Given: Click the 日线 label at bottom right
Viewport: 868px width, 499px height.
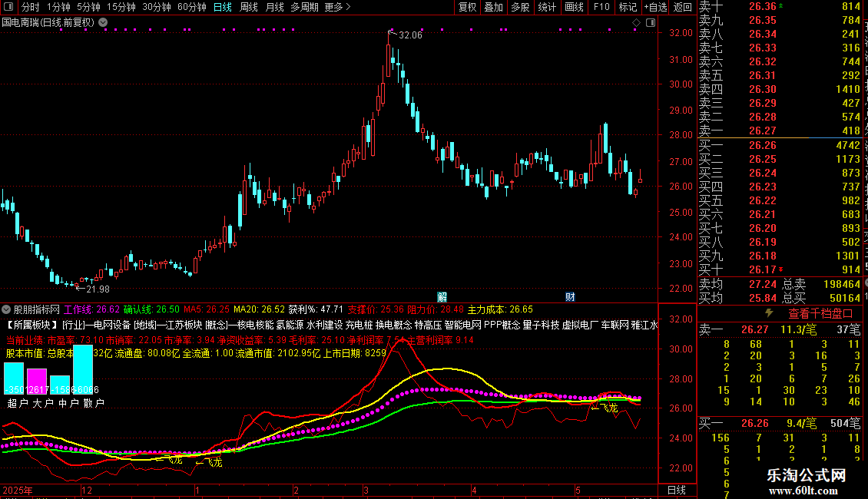Looking at the screenshot, I should (x=677, y=490).
